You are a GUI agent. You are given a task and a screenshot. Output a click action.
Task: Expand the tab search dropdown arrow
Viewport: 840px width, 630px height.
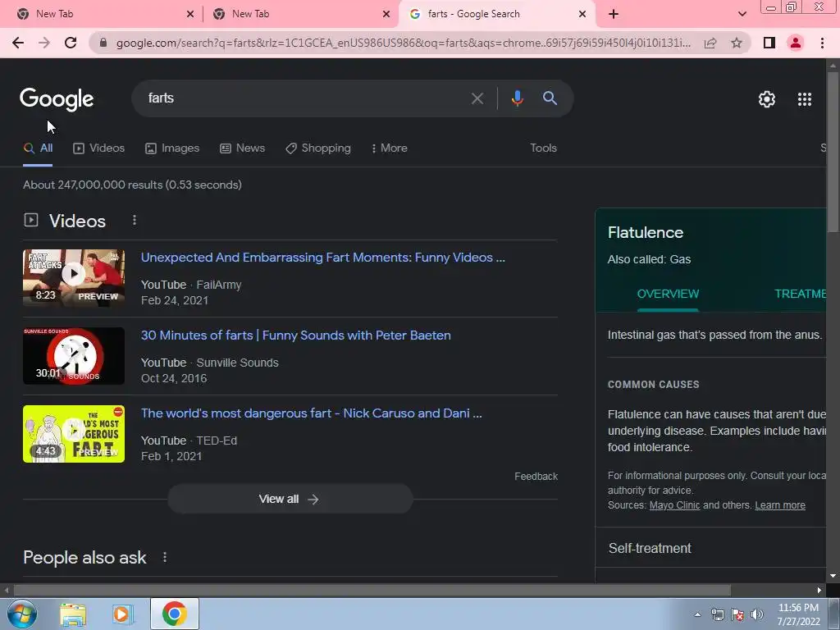742,14
